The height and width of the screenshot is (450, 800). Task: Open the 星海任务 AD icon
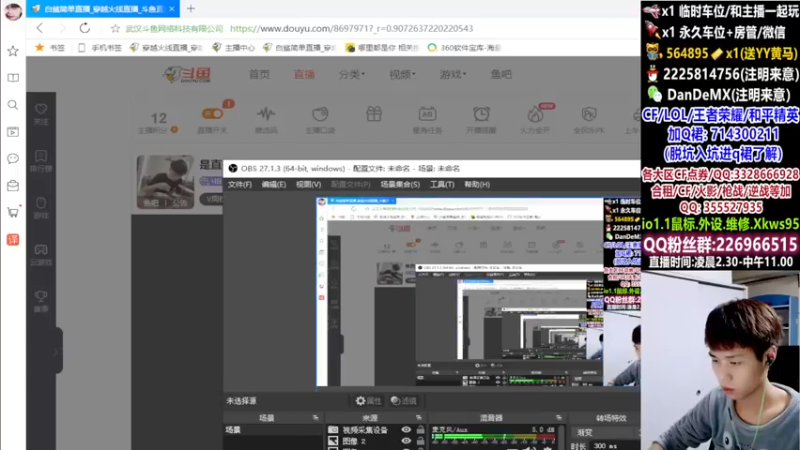[x=428, y=113]
